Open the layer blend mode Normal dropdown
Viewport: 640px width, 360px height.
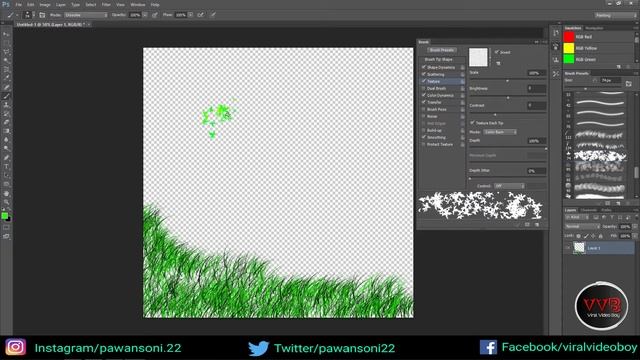point(582,226)
